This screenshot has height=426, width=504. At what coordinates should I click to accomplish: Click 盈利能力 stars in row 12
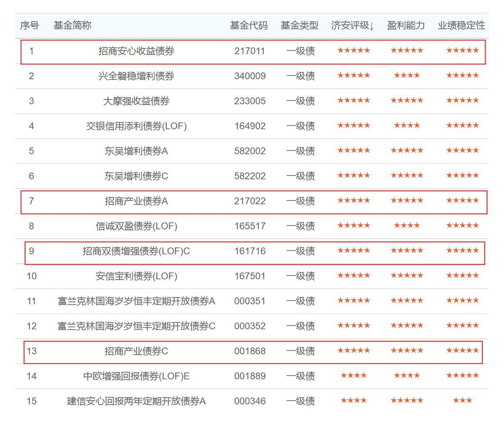407,325
